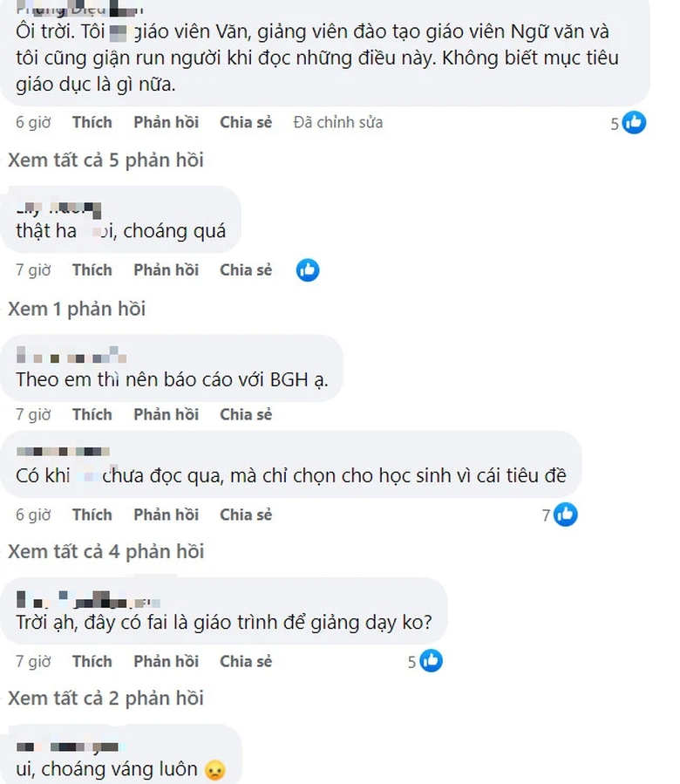Click the frowning emoji in 'ui, choáng váng luôn'
This screenshot has height=784, width=680.
pyautogui.click(x=214, y=772)
